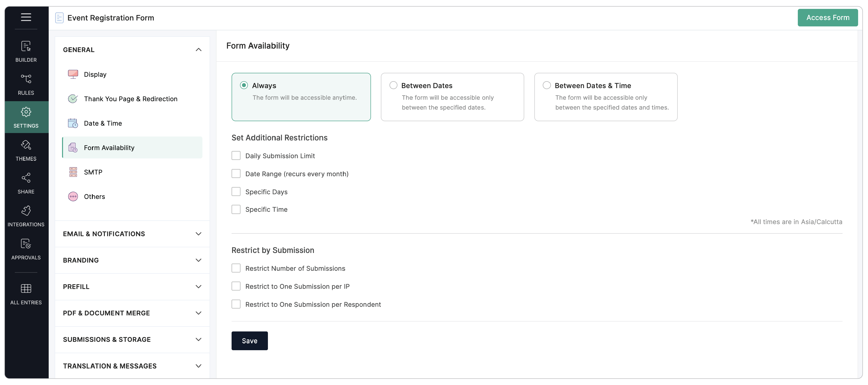Check Restrict to One Submission per IP

pos(236,286)
